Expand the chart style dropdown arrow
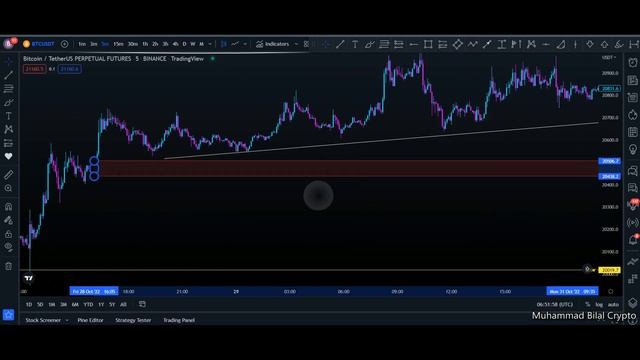 point(245,44)
